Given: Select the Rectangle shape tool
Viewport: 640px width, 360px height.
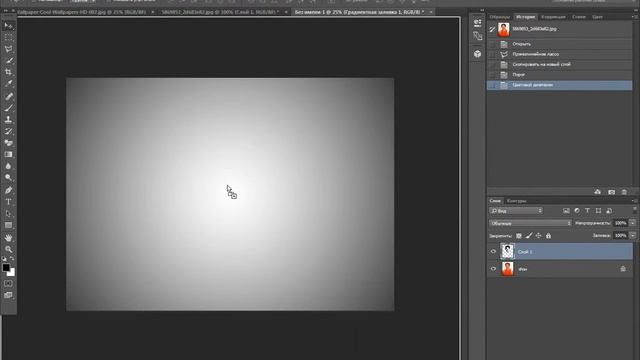Looking at the screenshot, I should click(x=8, y=225).
